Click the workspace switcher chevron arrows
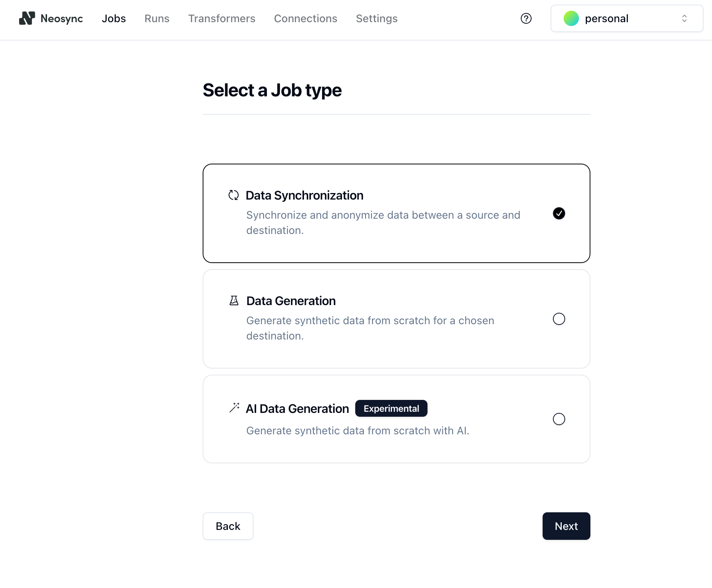Viewport: 712px width, 588px height. click(684, 18)
